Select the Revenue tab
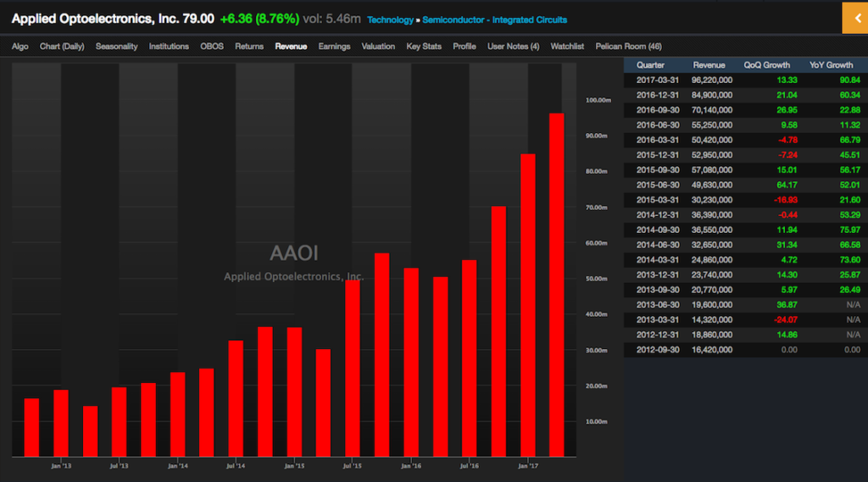Image resolution: width=868 pixels, height=482 pixels. point(292,47)
